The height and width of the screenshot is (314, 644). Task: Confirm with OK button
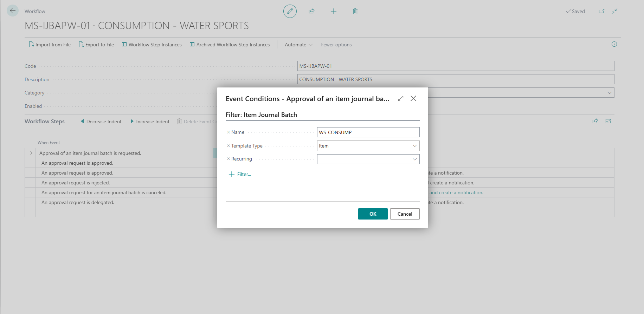pyautogui.click(x=373, y=214)
